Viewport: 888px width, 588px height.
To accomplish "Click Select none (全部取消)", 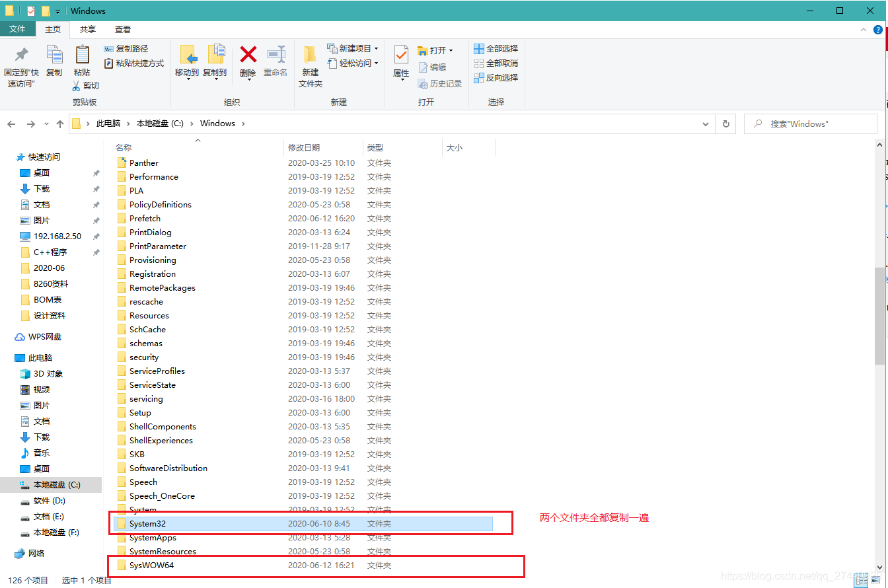I will click(496, 63).
